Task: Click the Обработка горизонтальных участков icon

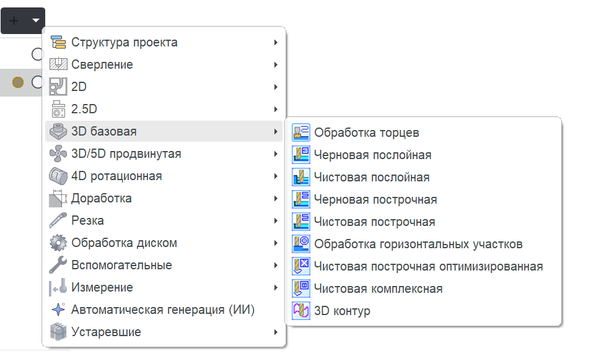Action: tap(301, 244)
